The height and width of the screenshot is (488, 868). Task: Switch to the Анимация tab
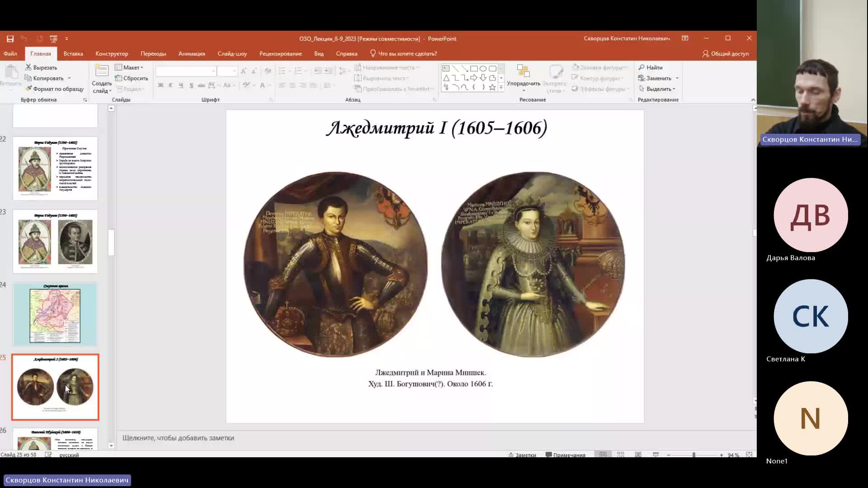coord(192,54)
